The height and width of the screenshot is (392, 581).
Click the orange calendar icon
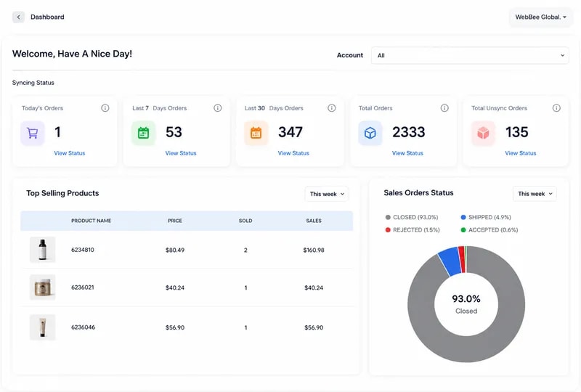click(256, 133)
